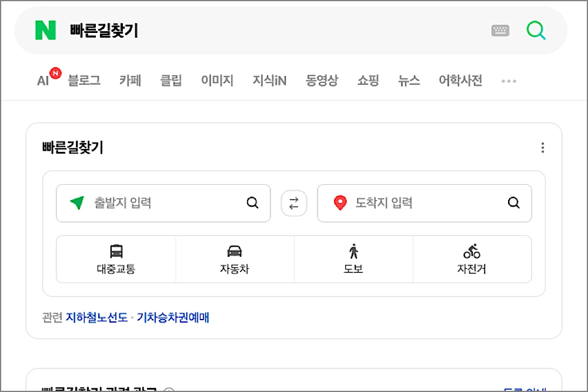588x392 pixels.
Task: Click the green Naver N logo
Action: coord(45,31)
